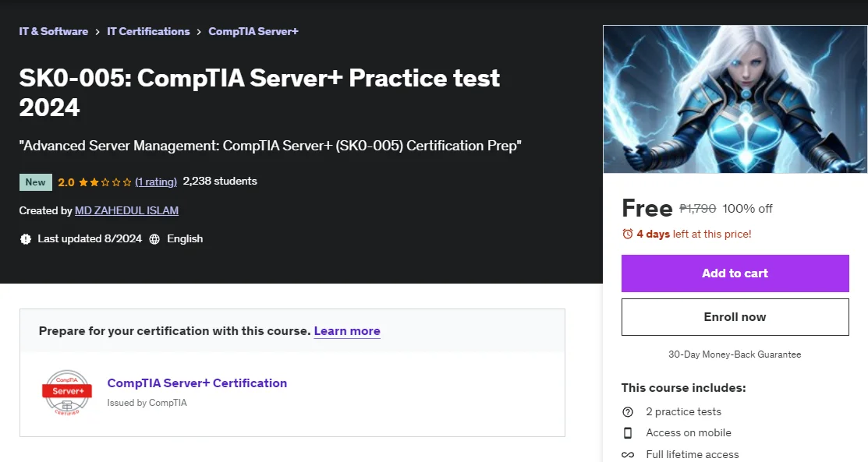Click the Advanced Server Management subtitle
The width and height of the screenshot is (868, 462).
tap(270, 146)
